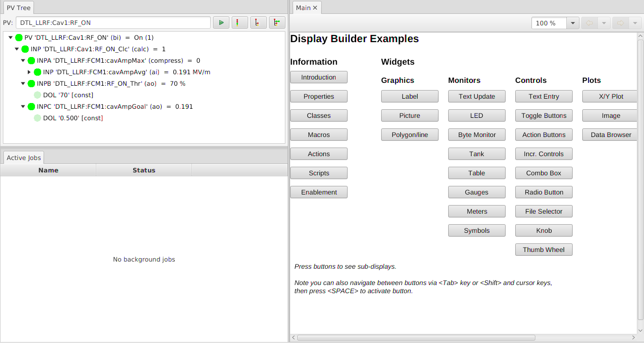Collapse the root PV RF_ON node

click(x=11, y=37)
